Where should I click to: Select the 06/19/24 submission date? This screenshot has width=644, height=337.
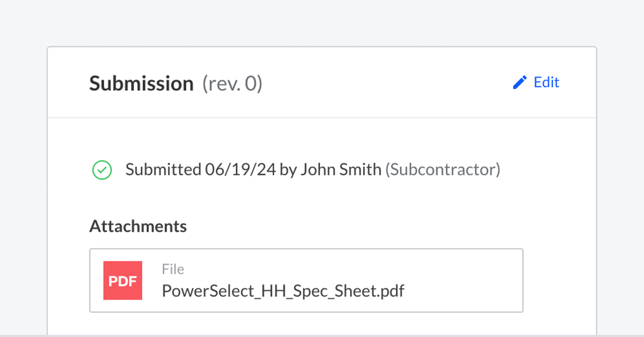point(240,170)
